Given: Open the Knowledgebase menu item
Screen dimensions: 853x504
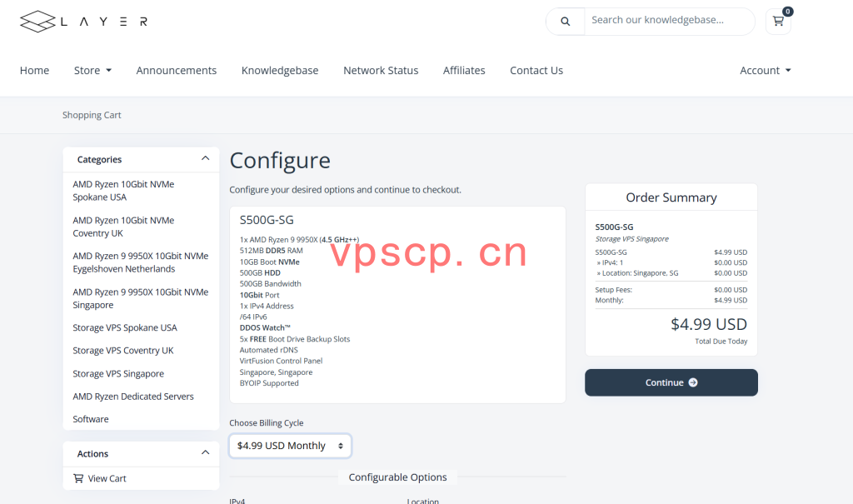Looking at the screenshot, I should point(280,70).
